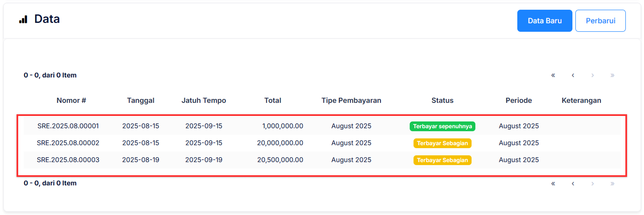Click Terbayar Sebagian badge for SRE.2025.08.00002
Screen dimensions: 644x215
pos(442,143)
